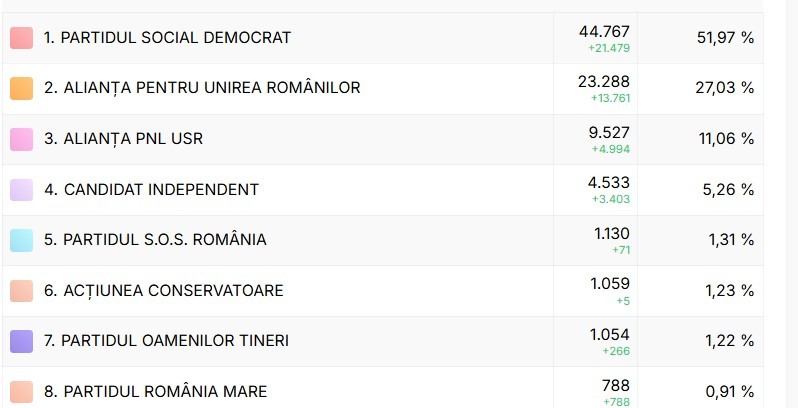This screenshot has width=798, height=408.
Task: Click the red swatch for Partidul Social Democrat
Action: (21, 38)
